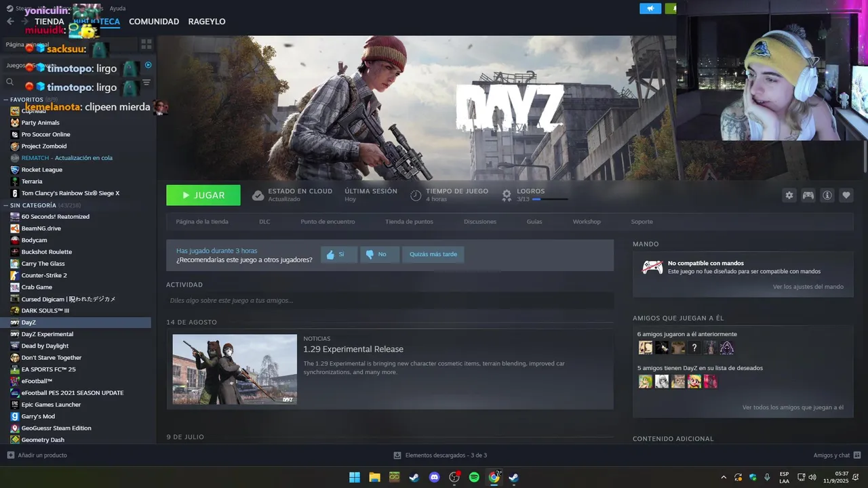The image size is (868, 488).
Task: Click the play time clock icon
Action: (x=416, y=195)
